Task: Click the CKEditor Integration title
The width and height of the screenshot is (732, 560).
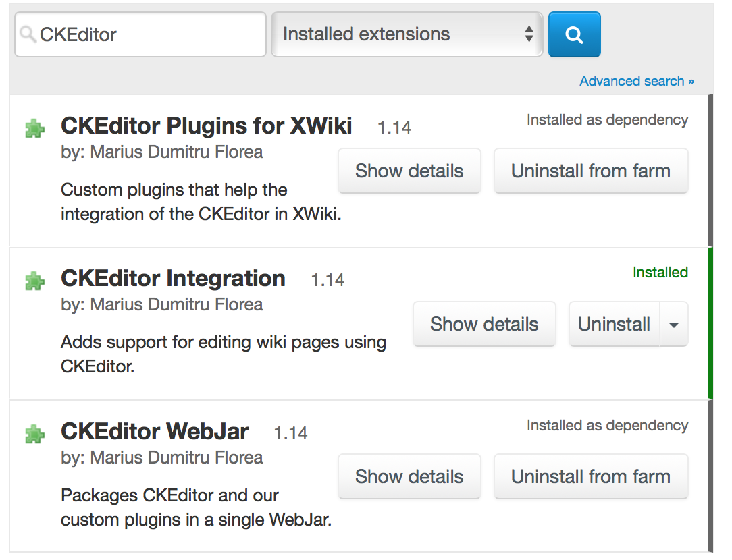Action: click(x=173, y=279)
